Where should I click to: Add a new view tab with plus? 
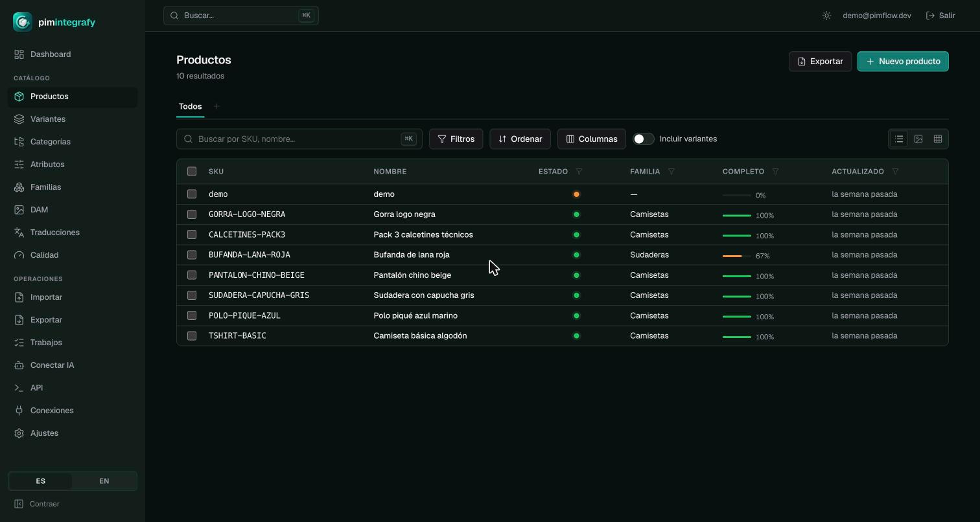216,106
